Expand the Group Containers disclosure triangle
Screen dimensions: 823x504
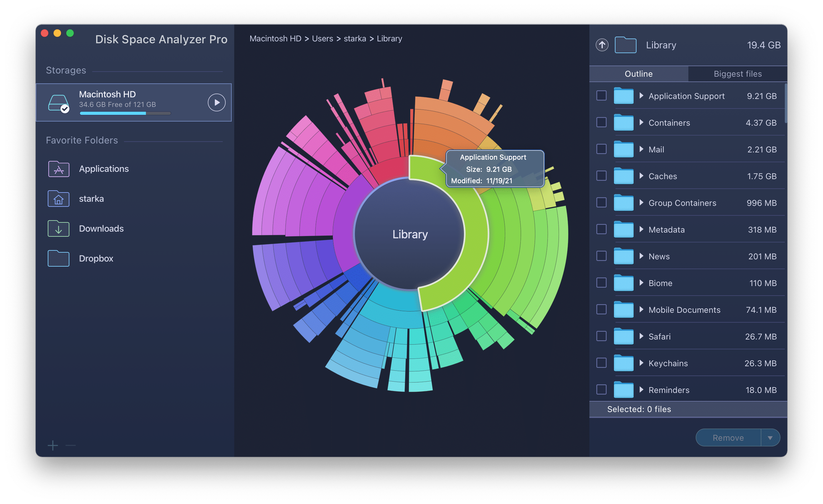point(641,202)
